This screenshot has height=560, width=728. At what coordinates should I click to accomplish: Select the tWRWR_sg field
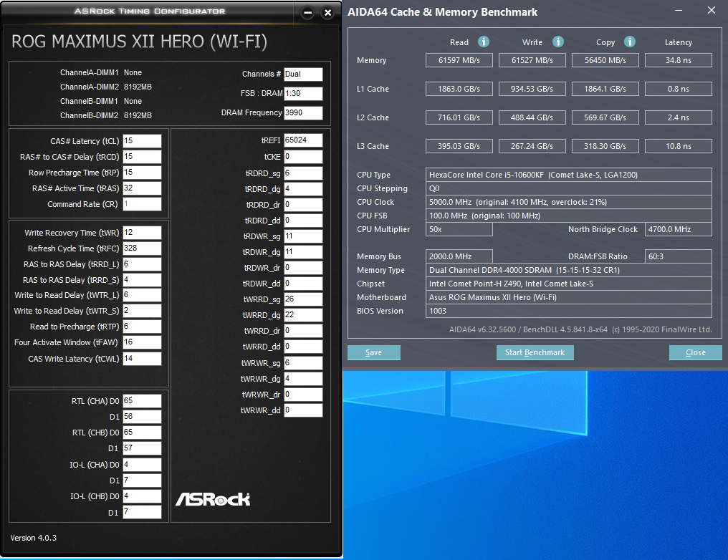(x=303, y=363)
